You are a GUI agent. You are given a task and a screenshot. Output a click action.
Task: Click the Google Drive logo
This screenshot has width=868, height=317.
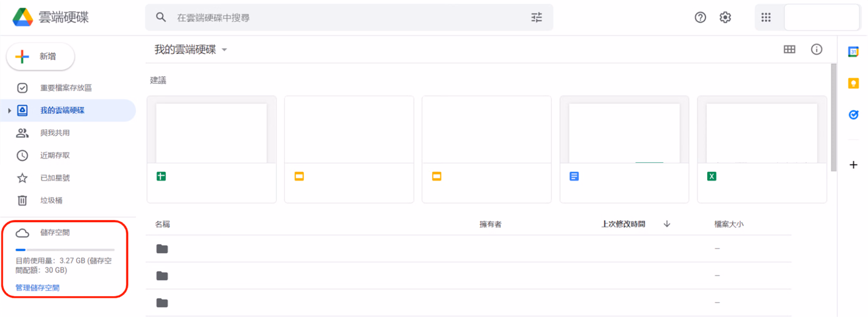pos(23,17)
